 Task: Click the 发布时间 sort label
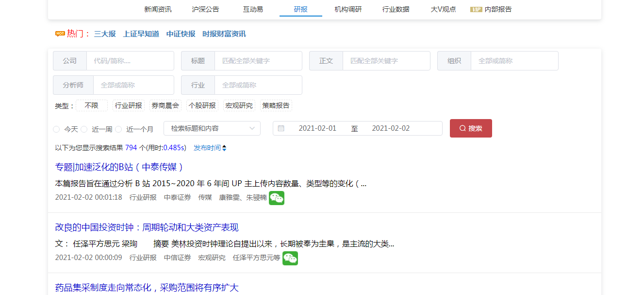tap(207, 148)
